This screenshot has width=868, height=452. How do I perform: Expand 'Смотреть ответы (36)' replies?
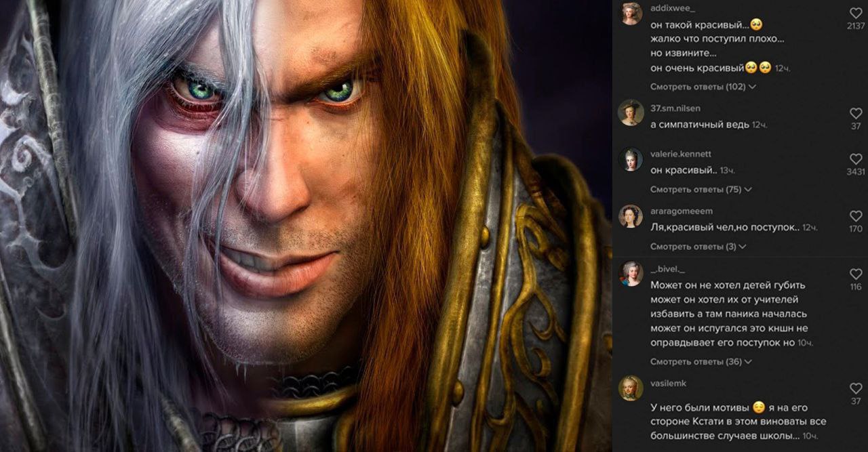pyautogui.click(x=701, y=362)
